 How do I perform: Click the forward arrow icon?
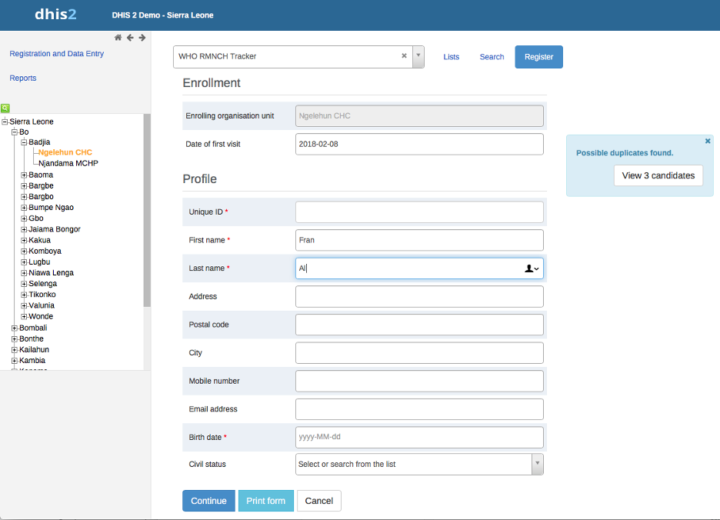point(142,38)
